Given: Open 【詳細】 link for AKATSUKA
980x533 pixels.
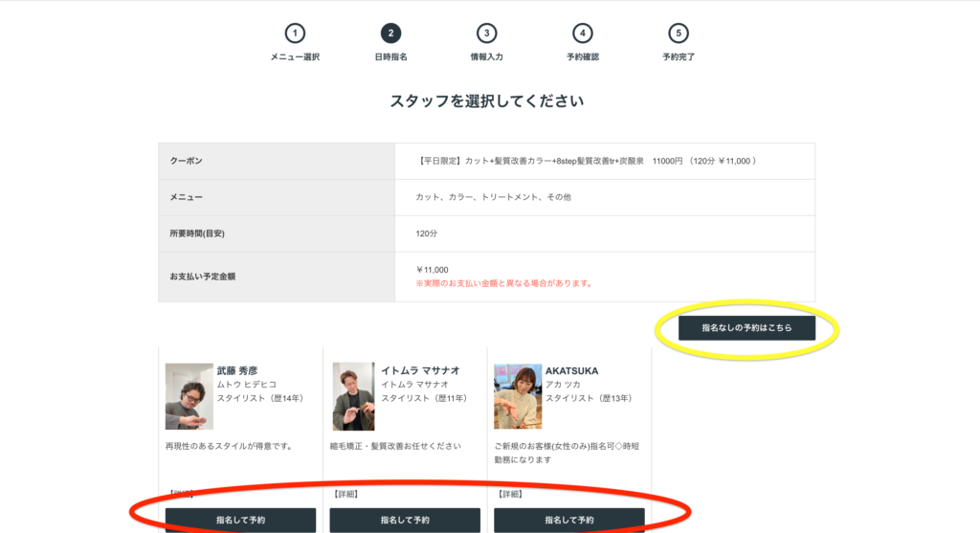Looking at the screenshot, I should click(510, 494).
